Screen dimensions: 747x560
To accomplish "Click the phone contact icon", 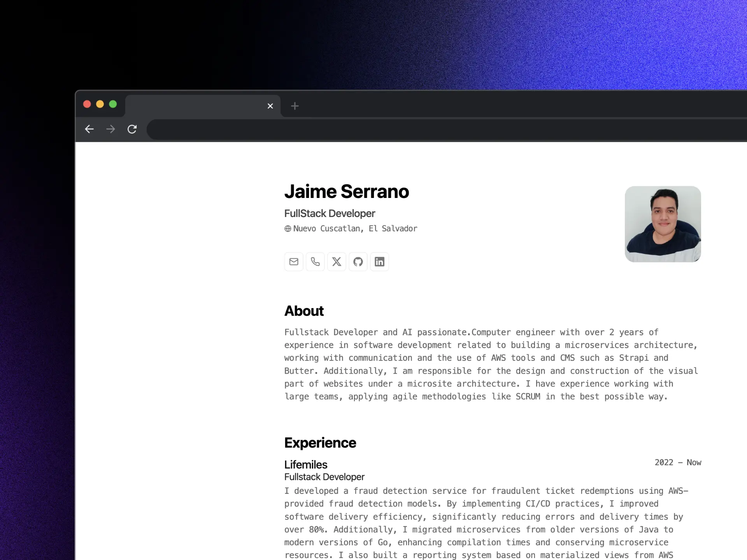I will click(315, 262).
